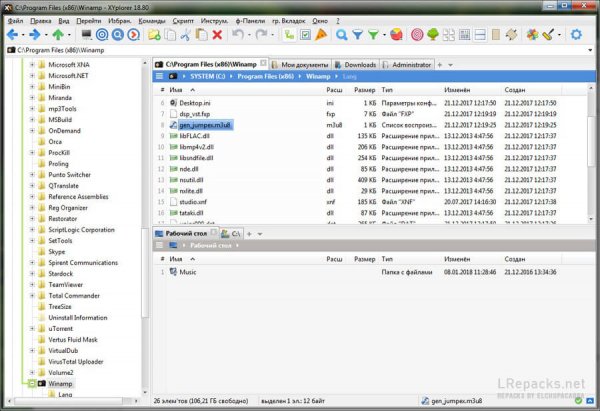This screenshot has height=411, width=600.
Task: Open the colorful flower color icon
Action: tap(532, 35)
